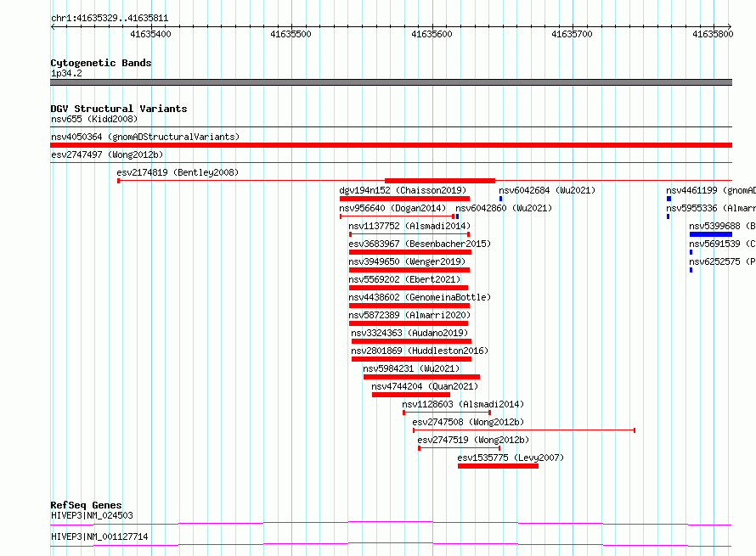Click the thick red segment of esv2174819
The width and height of the screenshot is (756, 556).
[440, 181]
